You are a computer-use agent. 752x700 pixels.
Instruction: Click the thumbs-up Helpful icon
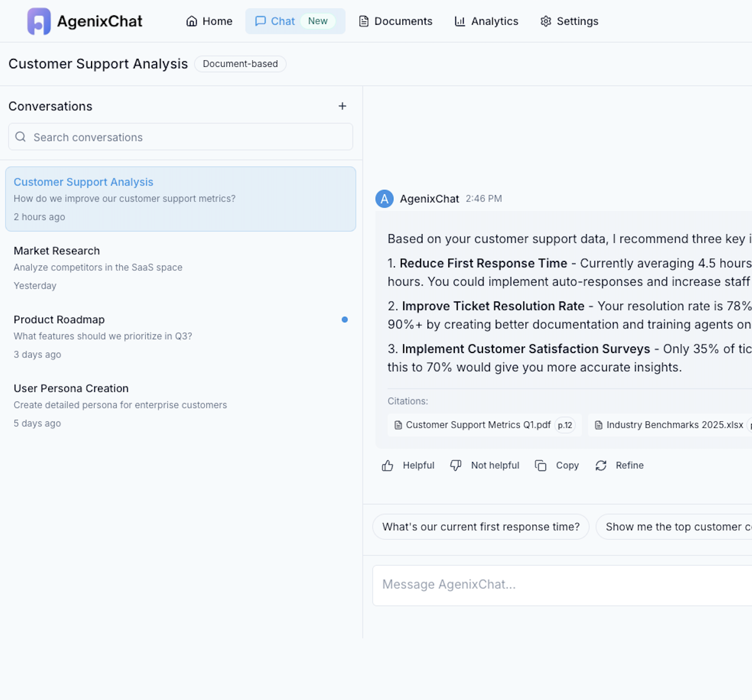click(387, 465)
